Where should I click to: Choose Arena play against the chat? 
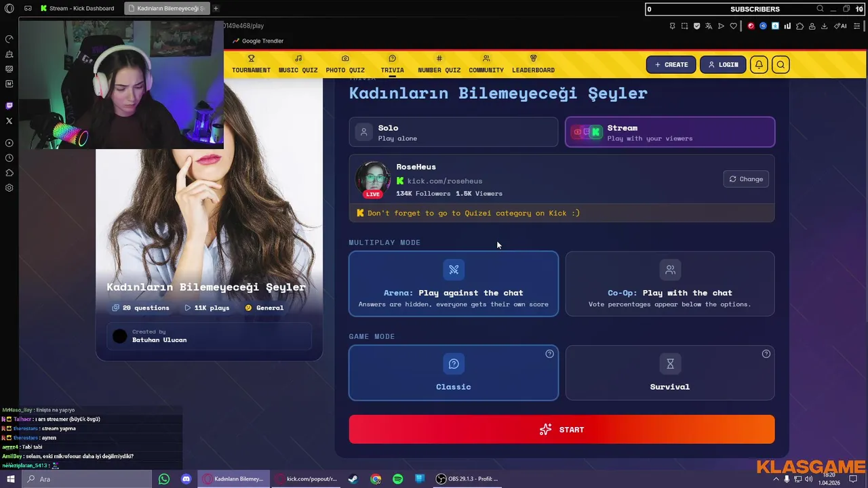point(453,284)
